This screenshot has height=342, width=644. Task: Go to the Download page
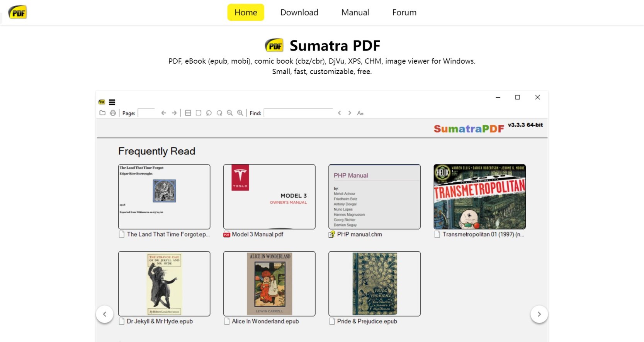(x=299, y=12)
